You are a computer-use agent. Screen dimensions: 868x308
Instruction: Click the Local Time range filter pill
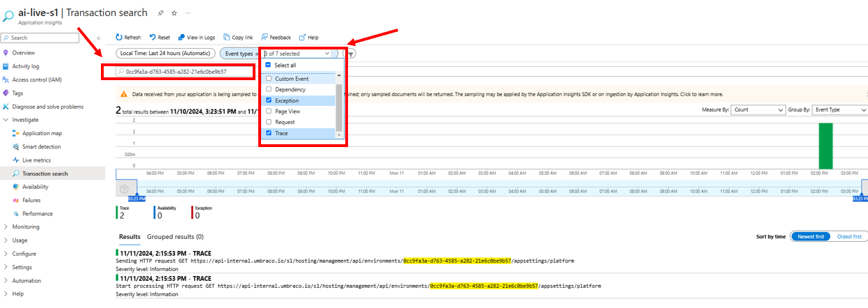point(165,53)
